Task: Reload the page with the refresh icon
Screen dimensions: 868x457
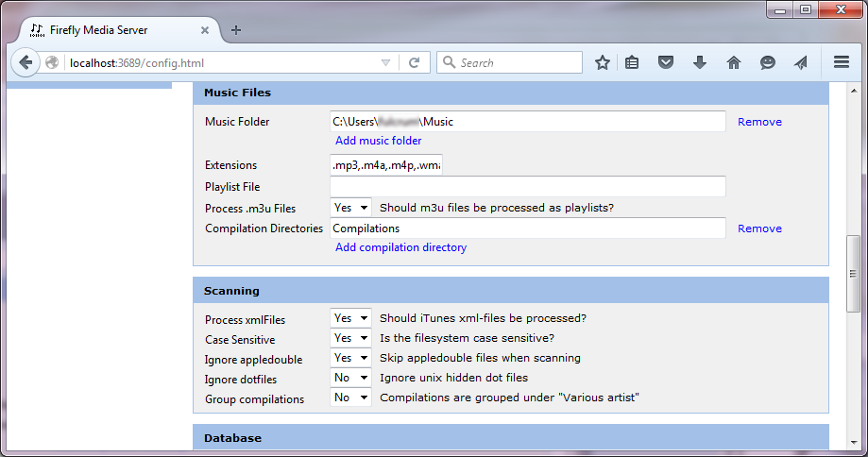Action: [413, 63]
